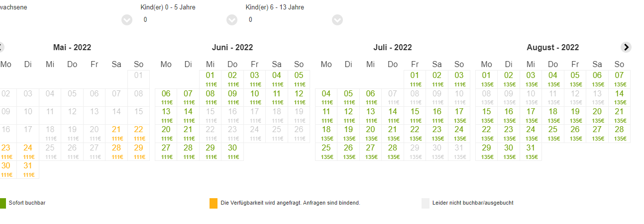This screenshot has width=644, height=224.
Task: Choose August 31 at 135€
Action: [x=531, y=151]
